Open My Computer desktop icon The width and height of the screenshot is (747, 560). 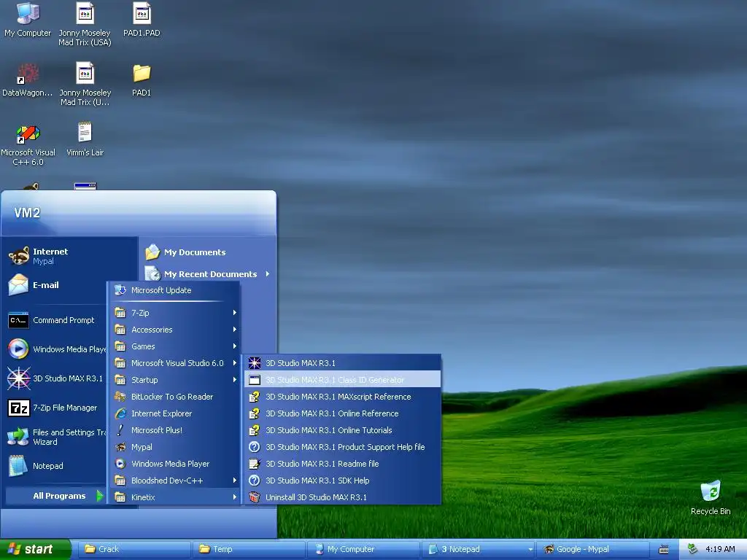28,19
